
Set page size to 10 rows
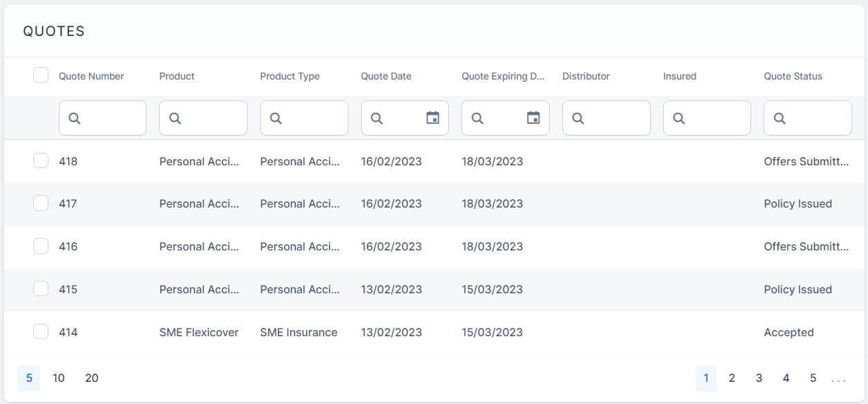coord(59,378)
